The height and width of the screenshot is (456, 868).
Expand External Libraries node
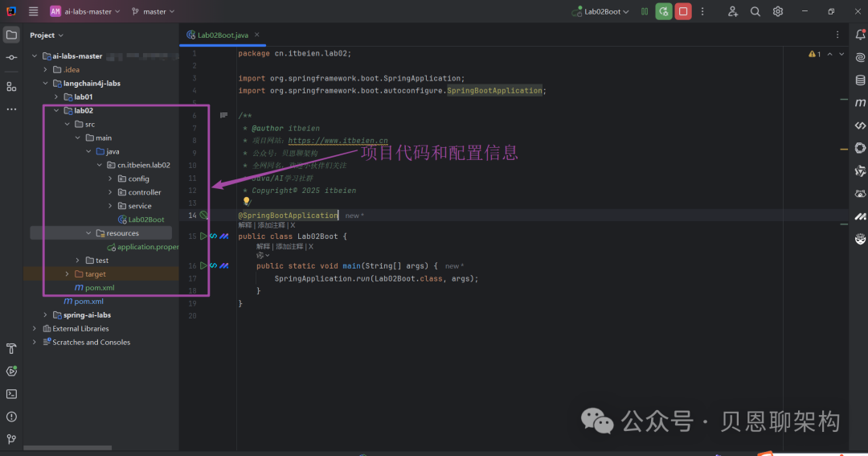(x=35, y=329)
